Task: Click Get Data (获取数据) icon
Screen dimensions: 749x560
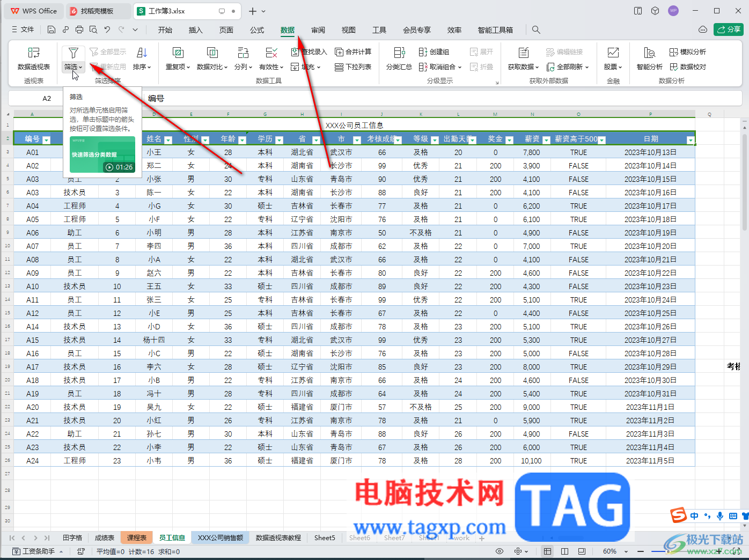Action: 523,53
